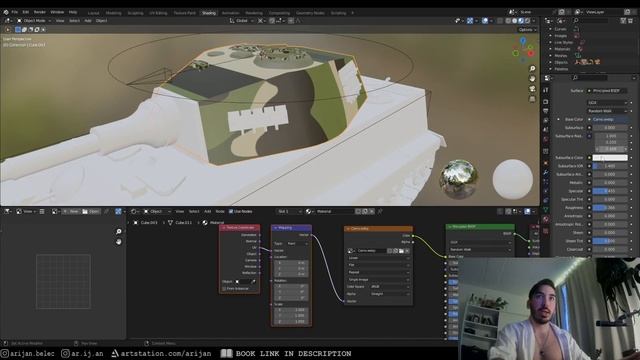This screenshot has width=640, height=360.
Task: Click outliner filter funnel icon
Action: pos(624,20)
